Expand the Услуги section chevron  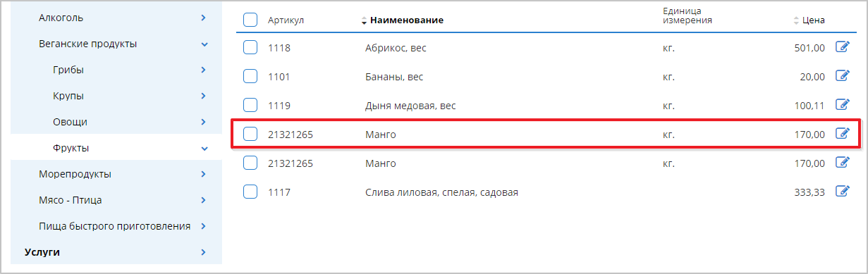(203, 251)
